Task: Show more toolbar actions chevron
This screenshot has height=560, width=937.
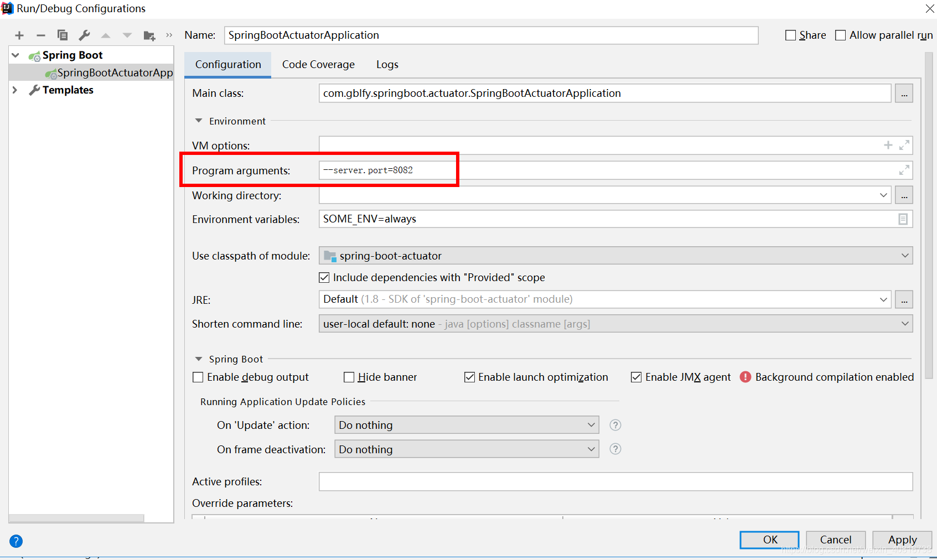Action: (x=169, y=35)
